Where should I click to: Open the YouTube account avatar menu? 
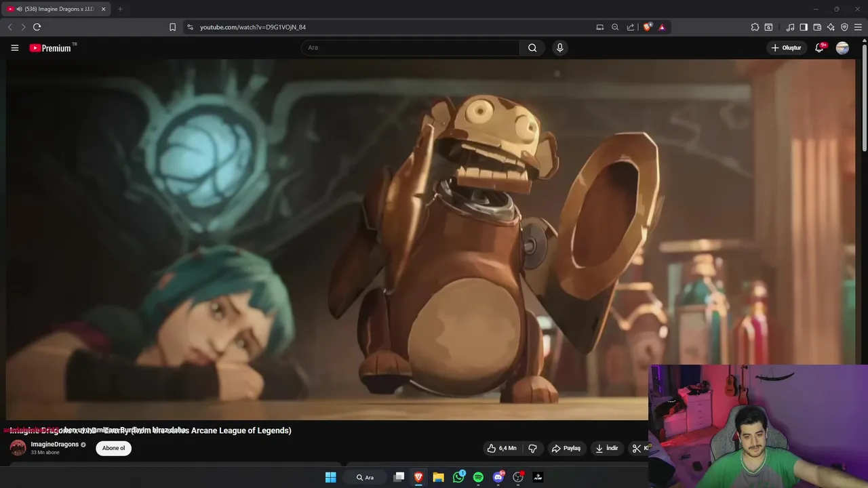click(x=842, y=47)
